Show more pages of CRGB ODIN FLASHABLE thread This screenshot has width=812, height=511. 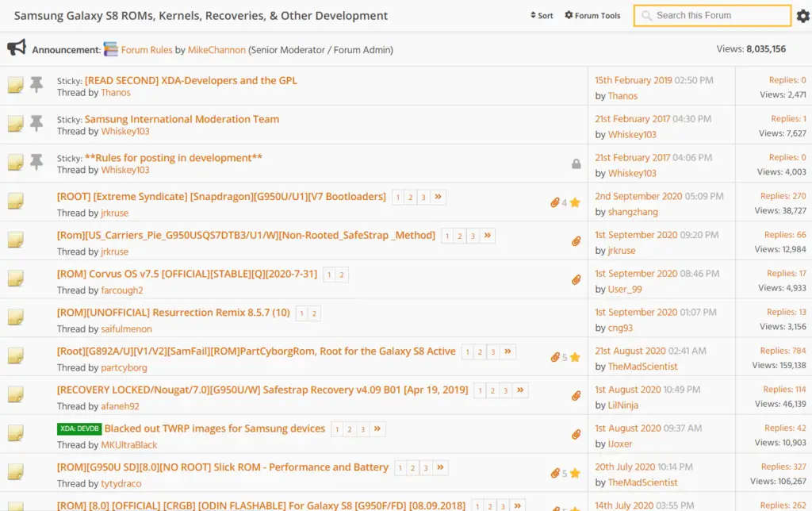point(517,505)
